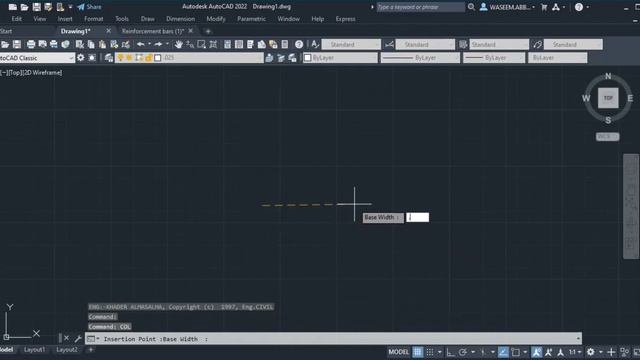Viewport: 640px width, 360px height.
Task: Click the command line customize wrench icon
Action: [x=78, y=338]
